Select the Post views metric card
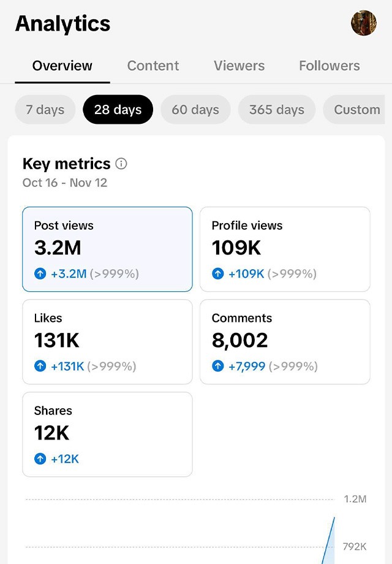The image size is (392, 564). 107,249
